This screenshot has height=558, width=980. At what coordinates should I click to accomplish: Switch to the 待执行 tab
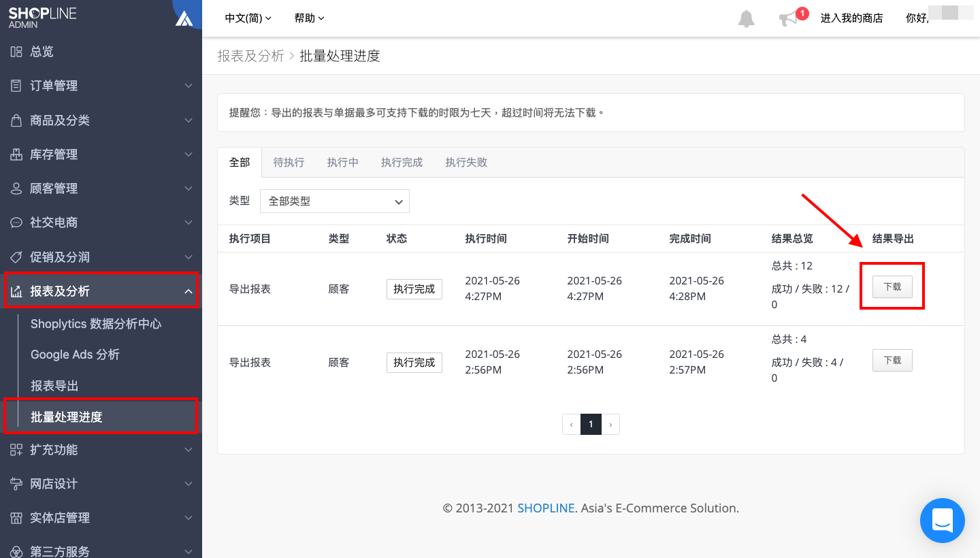coord(289,163)
